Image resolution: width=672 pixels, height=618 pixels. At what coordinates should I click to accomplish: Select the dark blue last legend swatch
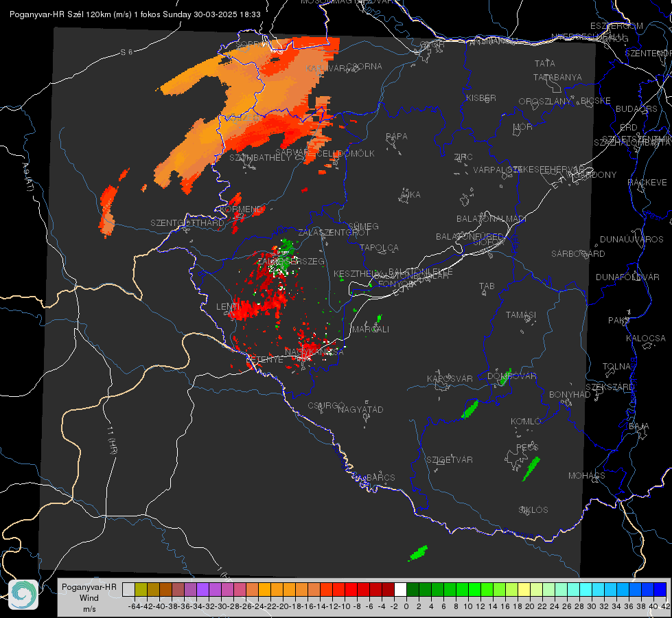(660, 589)
